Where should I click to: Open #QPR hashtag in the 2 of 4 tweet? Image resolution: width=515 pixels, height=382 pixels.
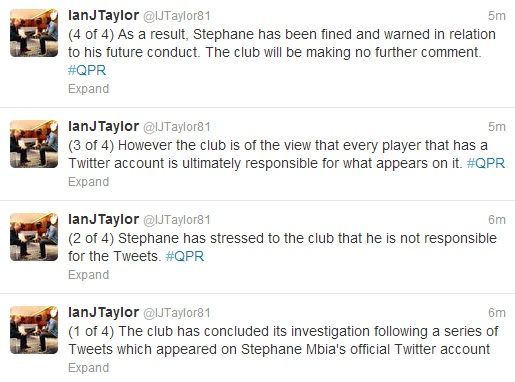tap(185, 256)
